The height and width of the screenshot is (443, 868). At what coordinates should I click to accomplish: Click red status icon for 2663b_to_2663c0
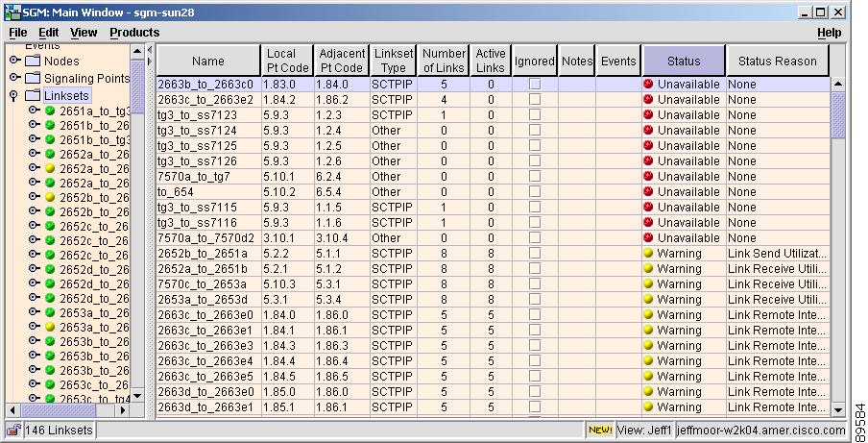(x=649, y=85)
